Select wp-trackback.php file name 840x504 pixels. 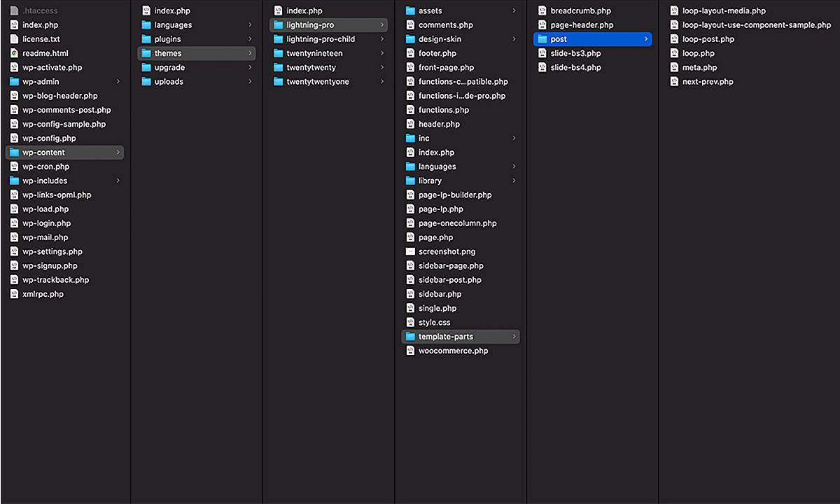(x=56, y=280)
